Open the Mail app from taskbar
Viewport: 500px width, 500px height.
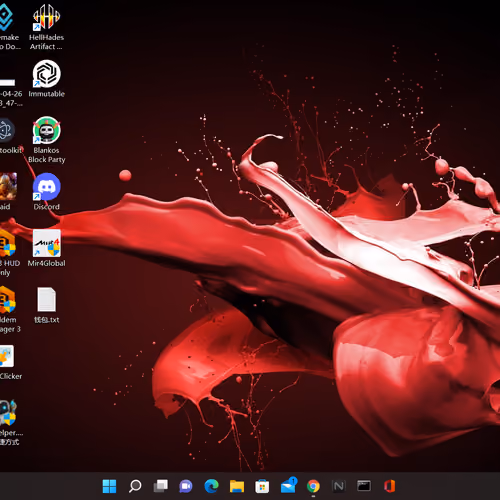[288, 486]
